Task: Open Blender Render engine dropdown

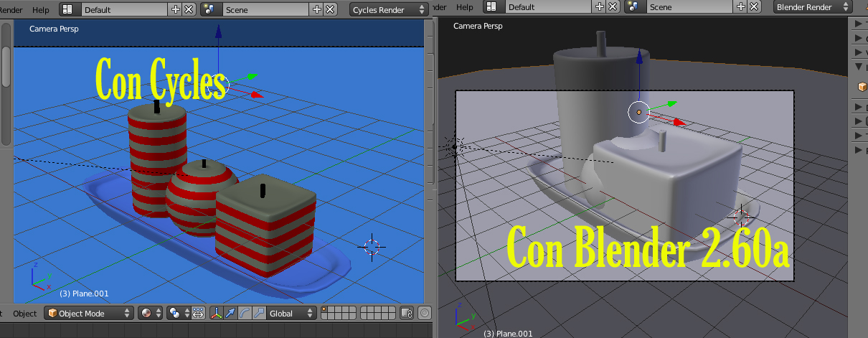Action: [x=813, y=7]
